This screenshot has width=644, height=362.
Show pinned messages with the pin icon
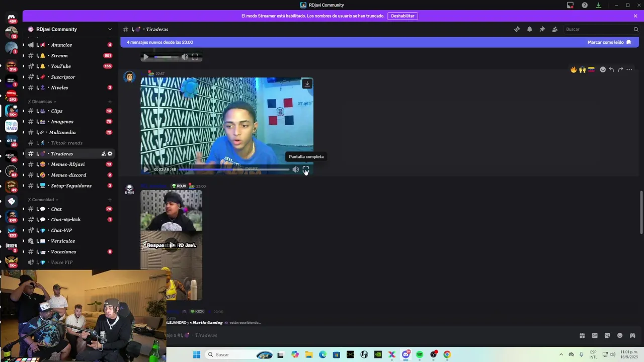[x=542, y=29]
